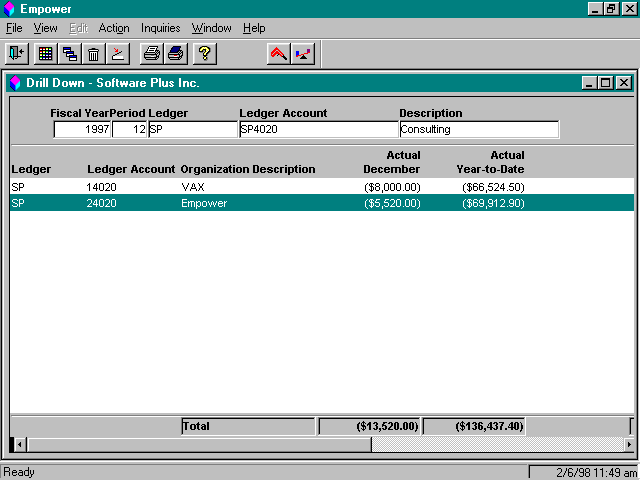Click the second dark printer icon
Screen dimensions: 640x480
[176, 53]
